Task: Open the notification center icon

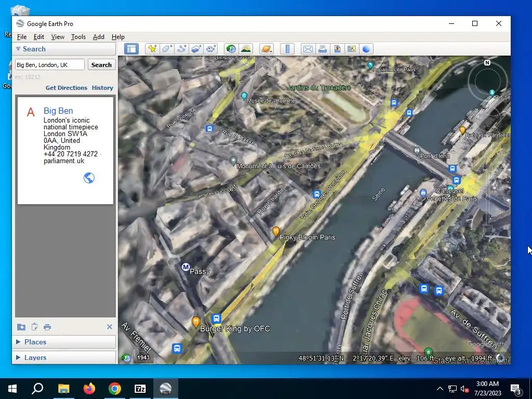Action: (516, 389)
